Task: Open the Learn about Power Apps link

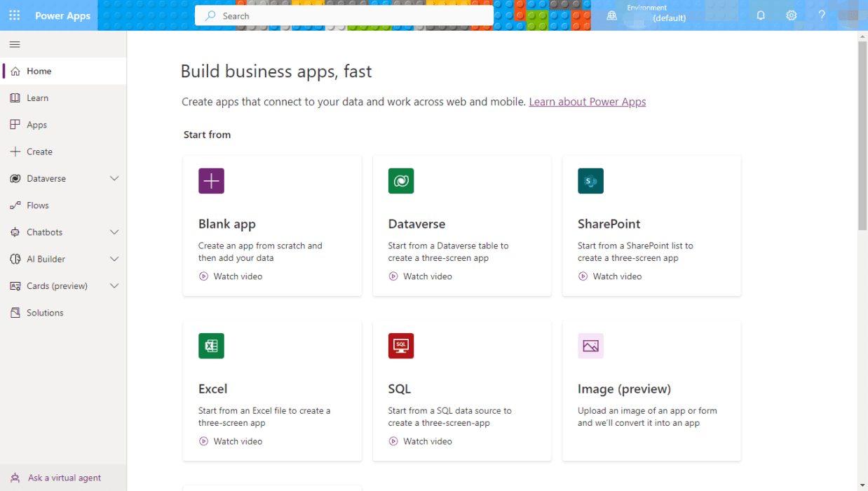Action: click(587, 102)
